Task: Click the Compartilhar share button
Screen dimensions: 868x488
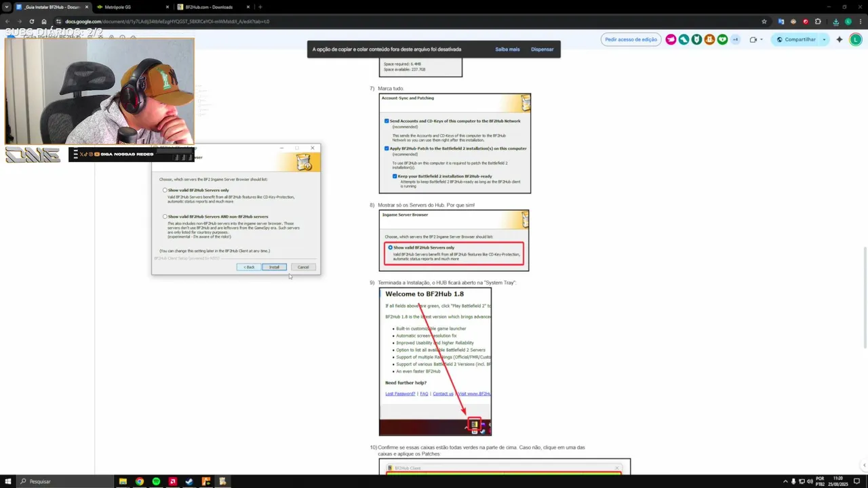Action: click(796, 39)
